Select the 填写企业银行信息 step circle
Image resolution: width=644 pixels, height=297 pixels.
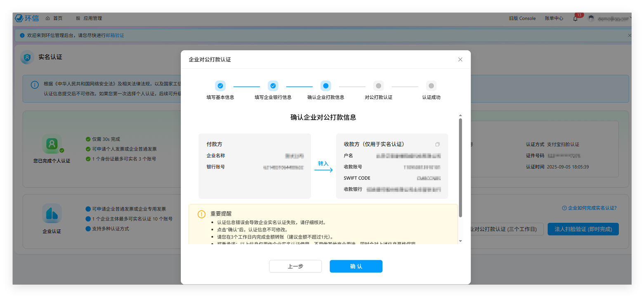[x=273, y=86]
